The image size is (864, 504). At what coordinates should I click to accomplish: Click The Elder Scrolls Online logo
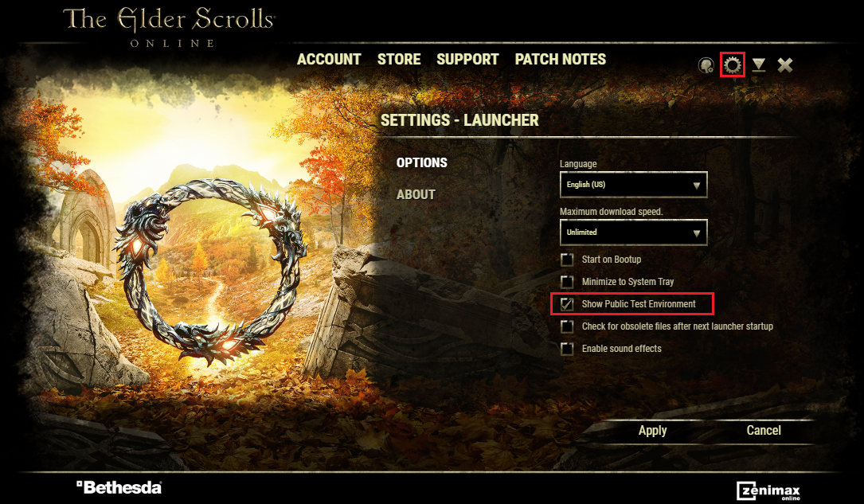pos(170,27)
